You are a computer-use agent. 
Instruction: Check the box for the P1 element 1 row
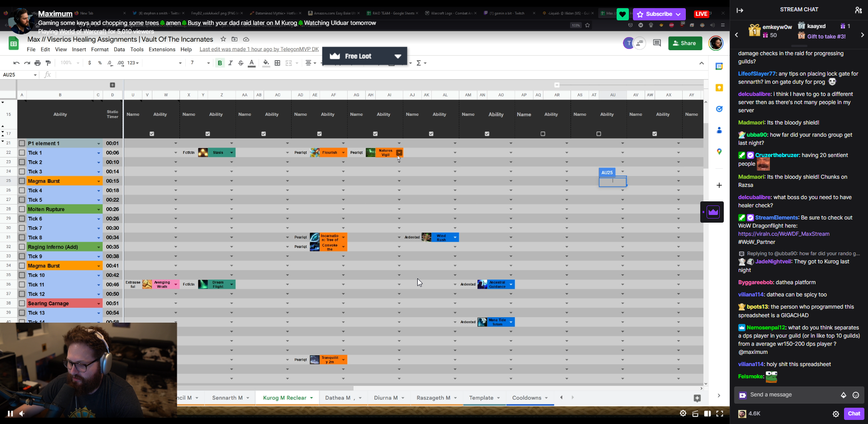point(22,143)
